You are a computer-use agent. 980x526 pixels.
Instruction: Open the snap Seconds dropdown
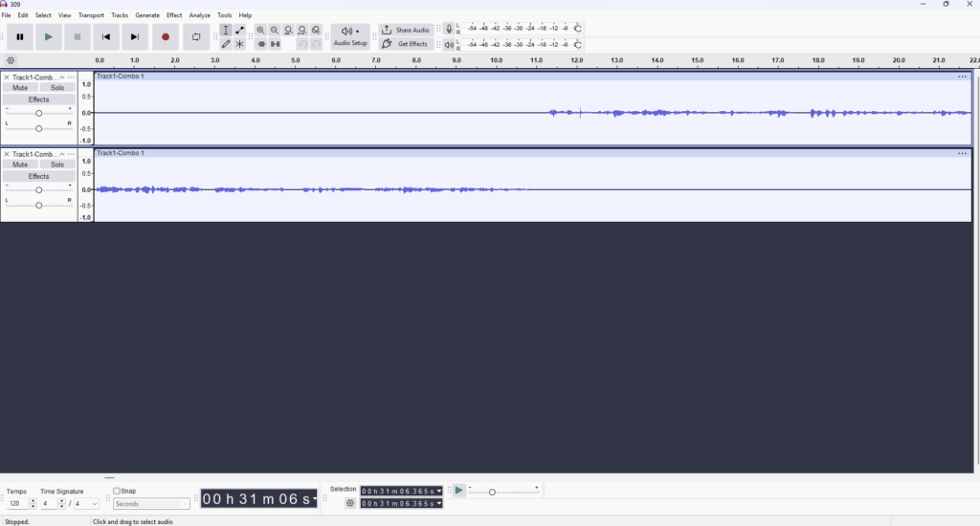pyautogui.click(x=151, y=504)
